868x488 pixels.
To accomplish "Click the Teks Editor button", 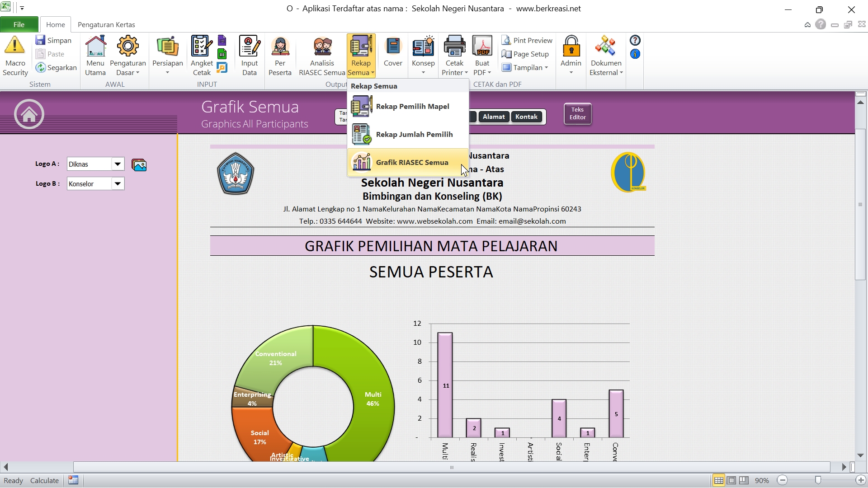I will point(577,113).
